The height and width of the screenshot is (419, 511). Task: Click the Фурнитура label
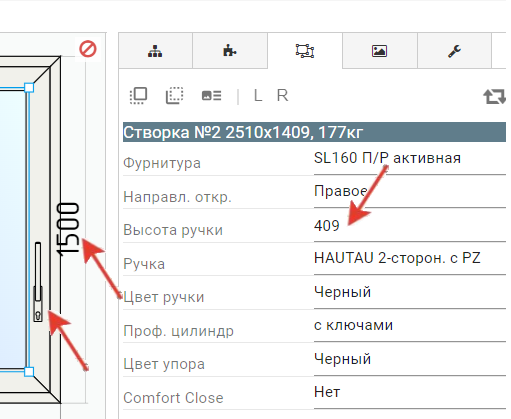pyautogui.click(x=162, y=163)
